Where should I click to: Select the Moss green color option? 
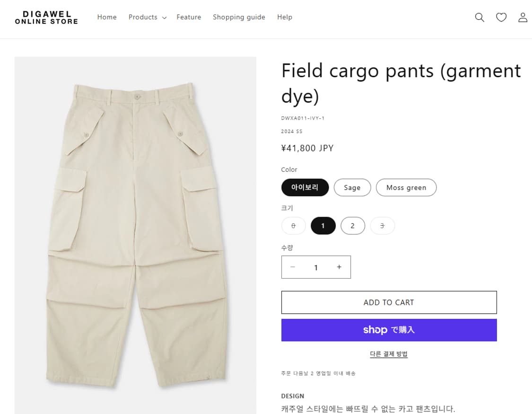406,187
